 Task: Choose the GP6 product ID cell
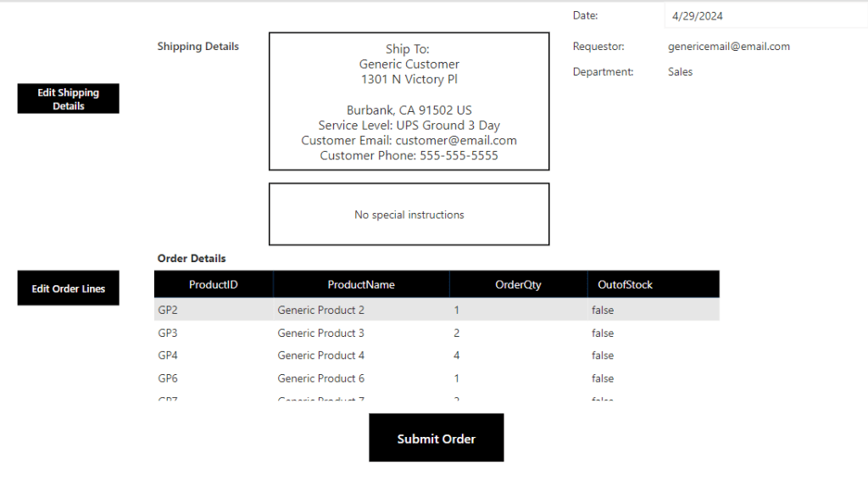pyautogui.click(x=168, y=378)
